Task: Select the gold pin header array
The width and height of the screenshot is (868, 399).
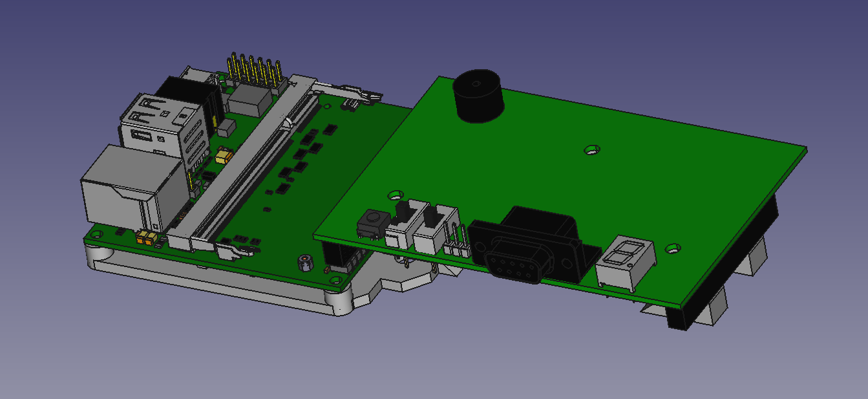Action: [255, 71]
